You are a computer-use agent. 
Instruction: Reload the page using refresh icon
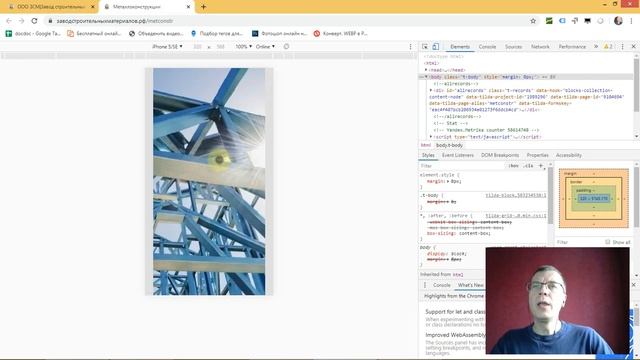[x=34, y=21]
